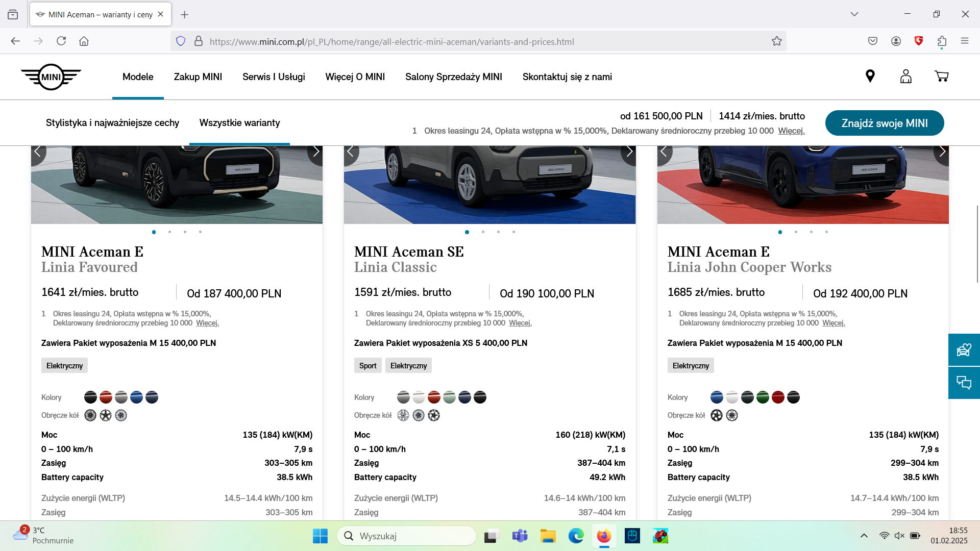The image size is (980, 551).
Task: Open the test drive car side widget
Action: 964,350
